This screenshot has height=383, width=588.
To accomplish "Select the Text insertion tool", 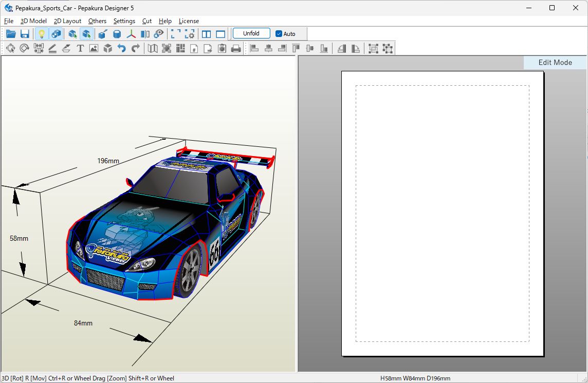I will pyautogui.click(x=80, y=48).
